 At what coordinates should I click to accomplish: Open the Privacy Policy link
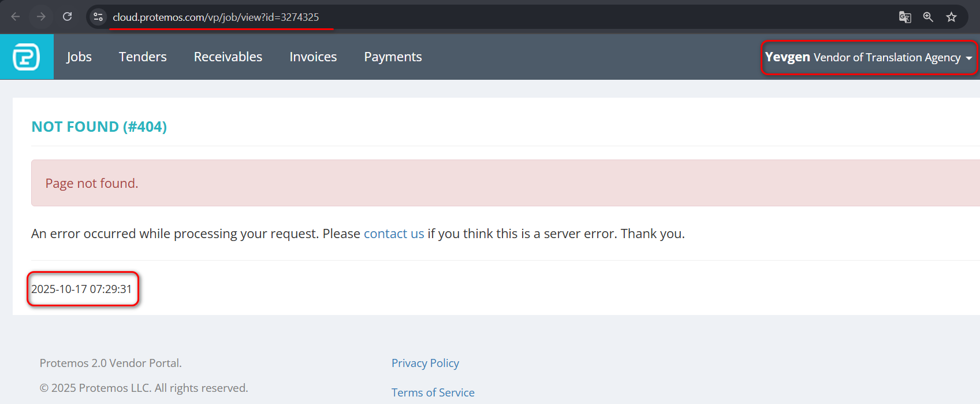point(425,363)
